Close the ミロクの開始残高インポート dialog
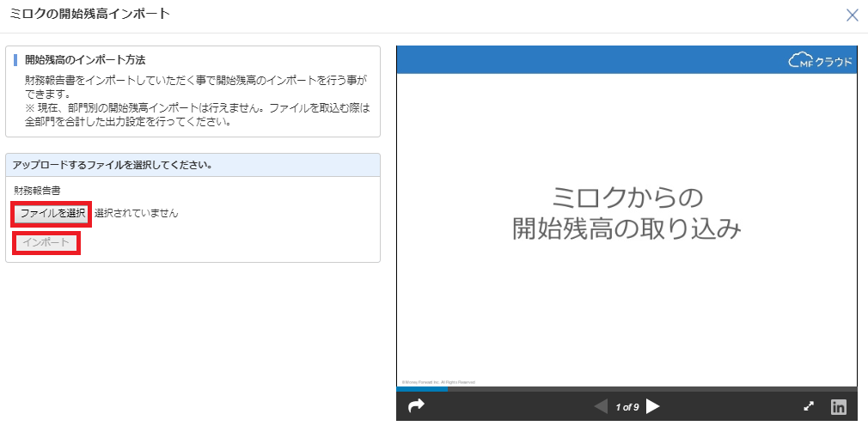The width and height of the screenshot is (868, 432). coord(852,15)
